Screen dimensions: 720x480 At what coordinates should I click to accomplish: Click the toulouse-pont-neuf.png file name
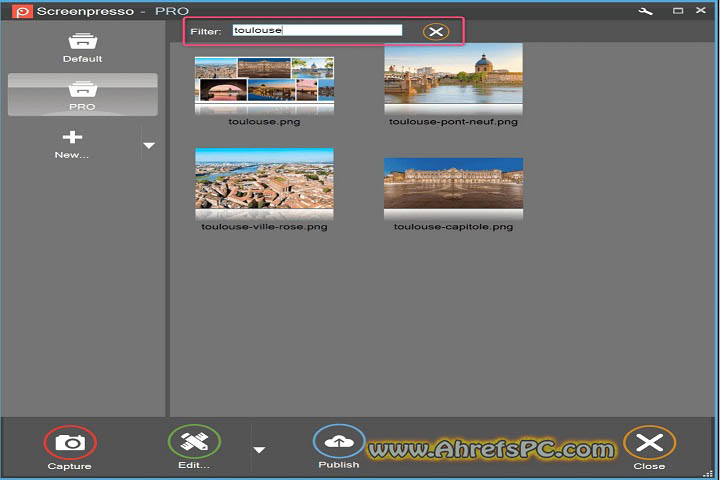coord(453,122)
